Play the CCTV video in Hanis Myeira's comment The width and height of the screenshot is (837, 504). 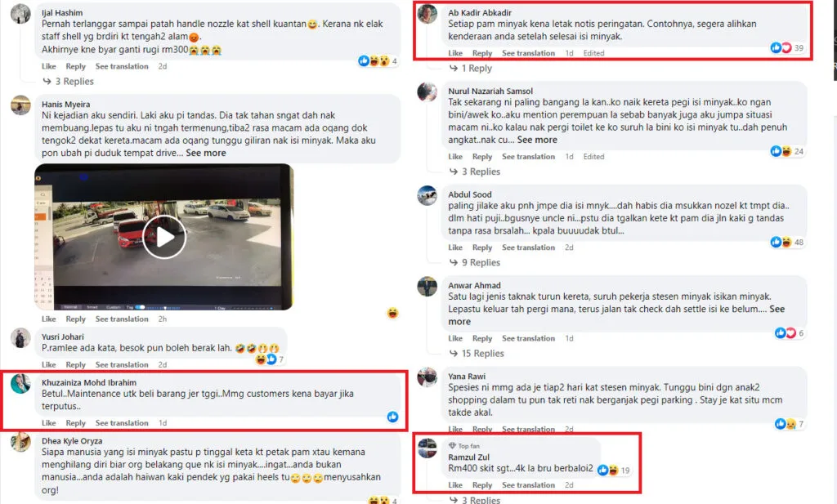pyautogui.click(x=164, y=237)
